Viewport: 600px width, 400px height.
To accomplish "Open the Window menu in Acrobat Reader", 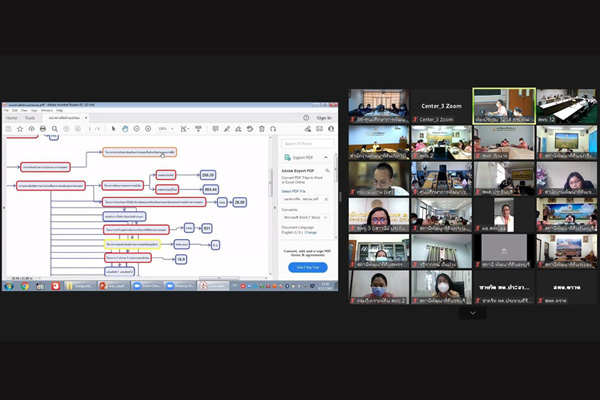I will (x=47, y=110).
